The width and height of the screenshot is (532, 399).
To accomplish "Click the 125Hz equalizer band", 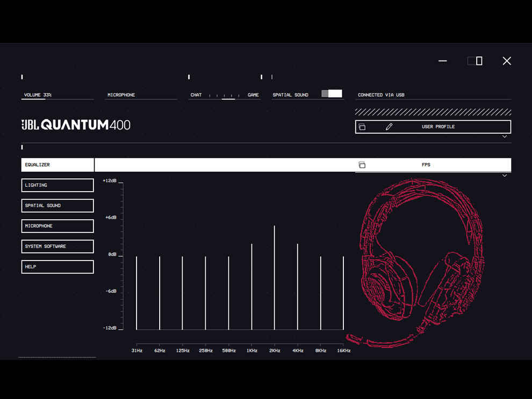I will [182, 293].
